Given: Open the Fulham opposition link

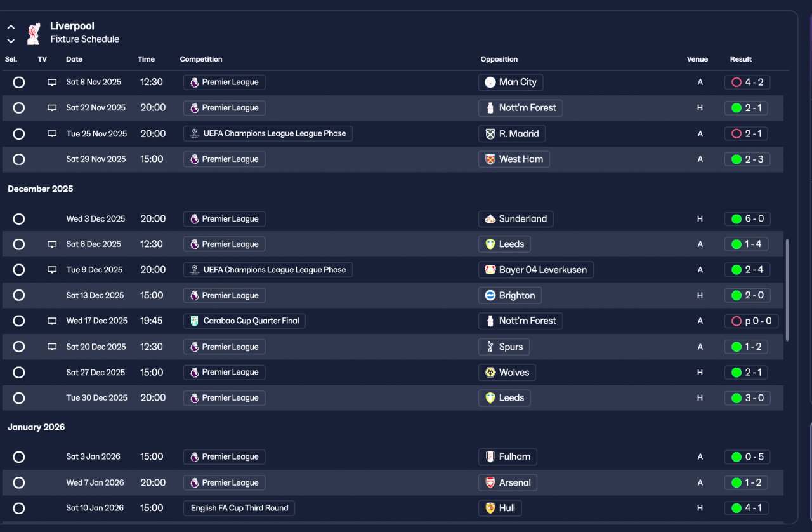Looking at the screenshot, I should [x=514, y=457].
